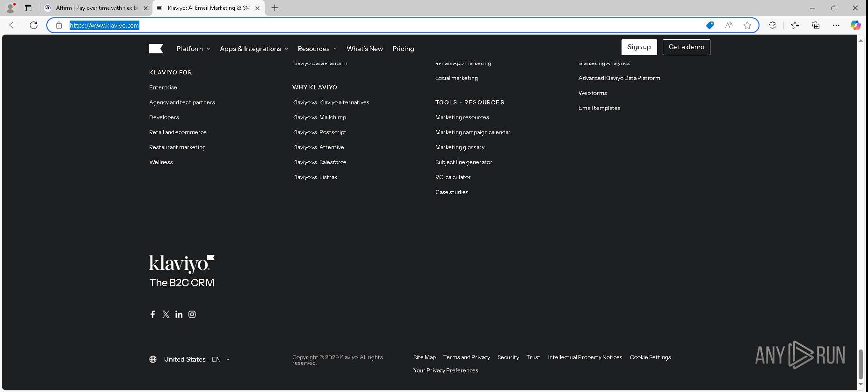Open the Developers link
The width and height of the screenshot is (868, 392).
[x=164, y=117]
